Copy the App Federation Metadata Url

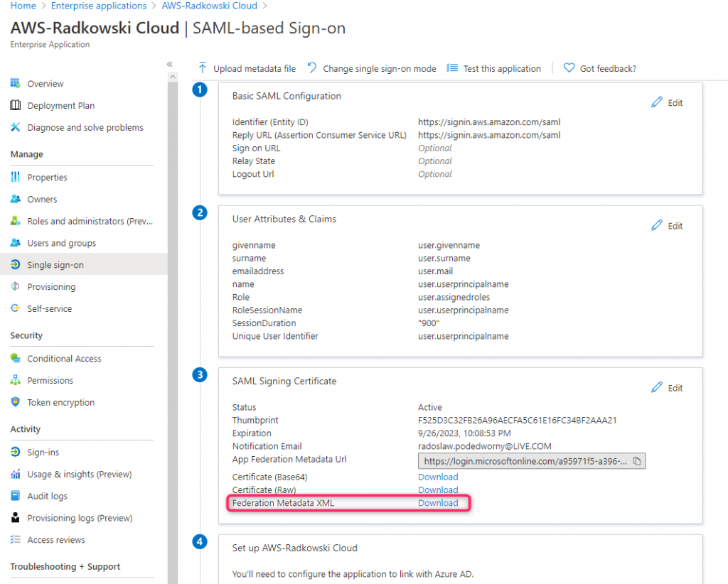[x=637, y=461]
